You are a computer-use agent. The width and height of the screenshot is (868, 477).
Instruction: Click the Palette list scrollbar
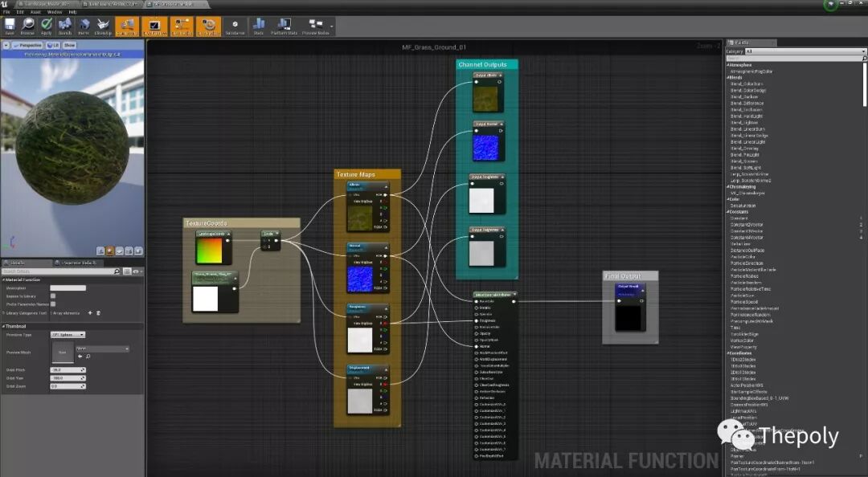[864, 83]
